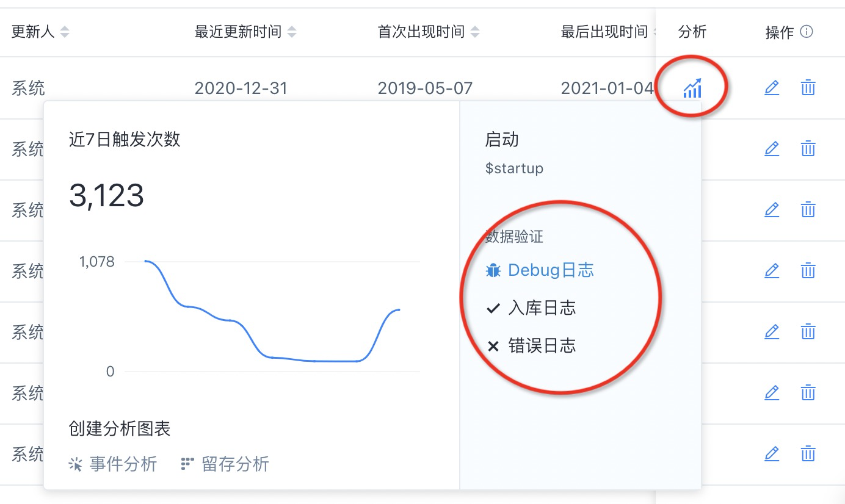Edit the last row with pencil icon
This screenshot has height=504, width=845.
(x=772, y=454)
